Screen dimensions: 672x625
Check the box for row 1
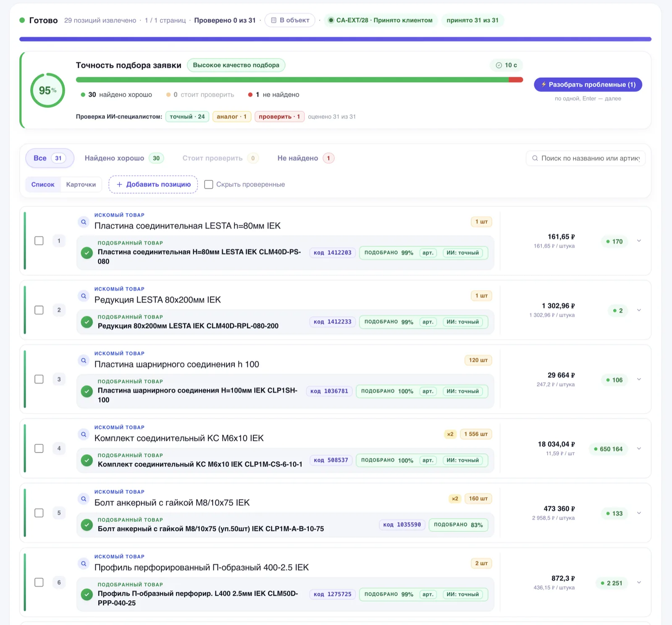coord(39,241)
